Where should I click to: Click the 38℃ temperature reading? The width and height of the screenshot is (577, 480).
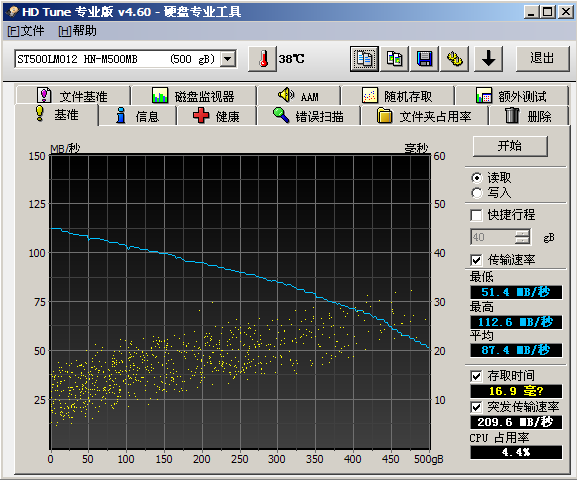point(291,59)
